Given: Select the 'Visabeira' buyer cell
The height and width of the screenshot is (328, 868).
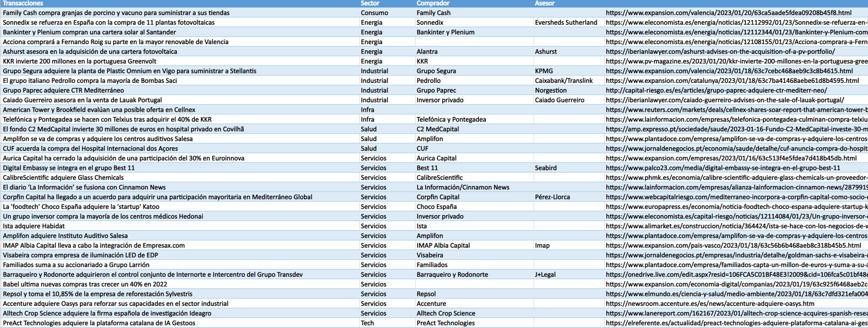Looking at the screenshot, I should (474, 255).
